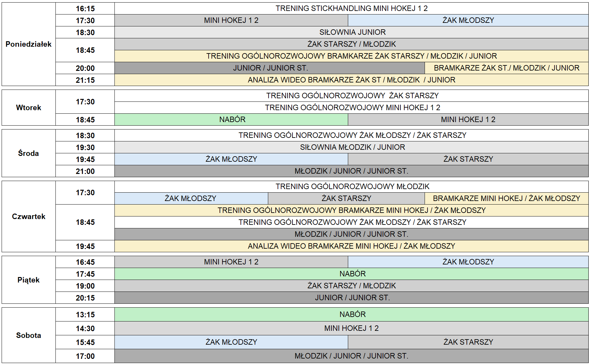
Task: Select BRAMKARZE MINI HOKEJ / ŻAK MŁODZSZY cell
Action: pos(506,198)
